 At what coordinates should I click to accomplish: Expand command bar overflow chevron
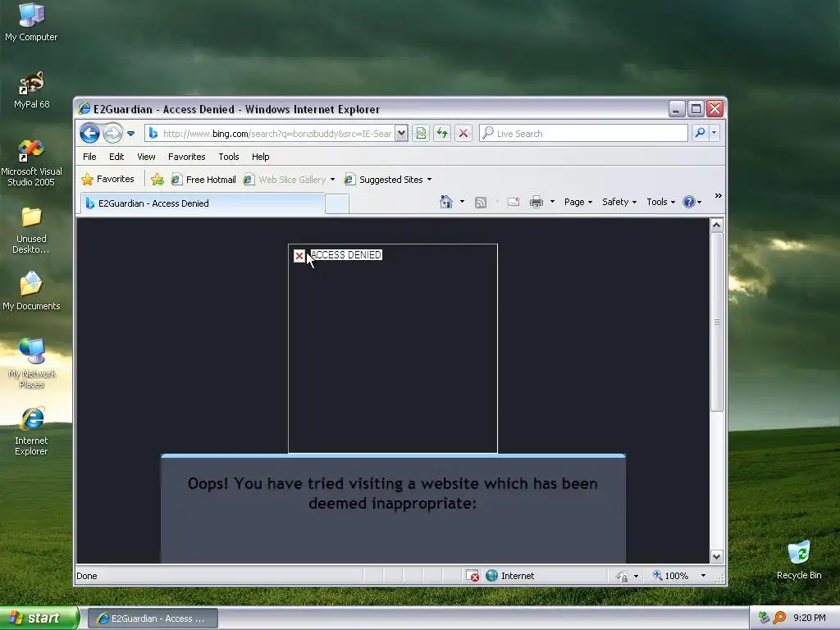(x=719, y=196)
